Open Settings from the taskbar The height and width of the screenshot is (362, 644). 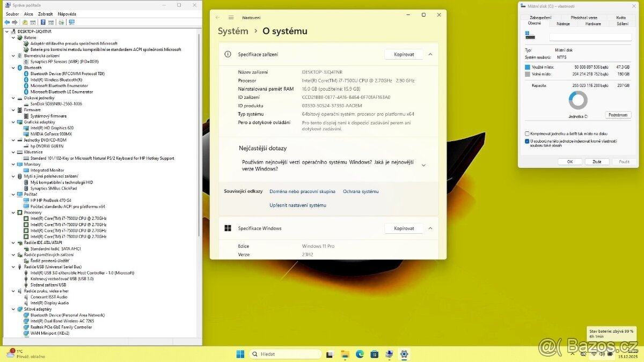click(404, 354)
